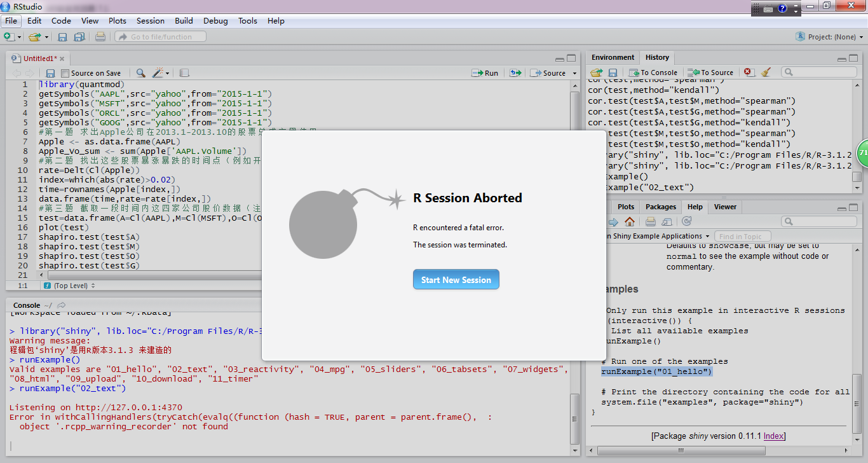Click code line shapiro.test(test$A)
This screenshot has width=868, height=463.
tap(89, 237)
